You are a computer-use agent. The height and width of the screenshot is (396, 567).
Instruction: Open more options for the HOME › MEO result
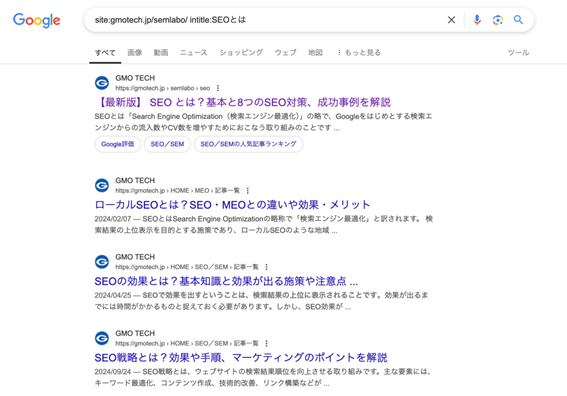(248, 191)
